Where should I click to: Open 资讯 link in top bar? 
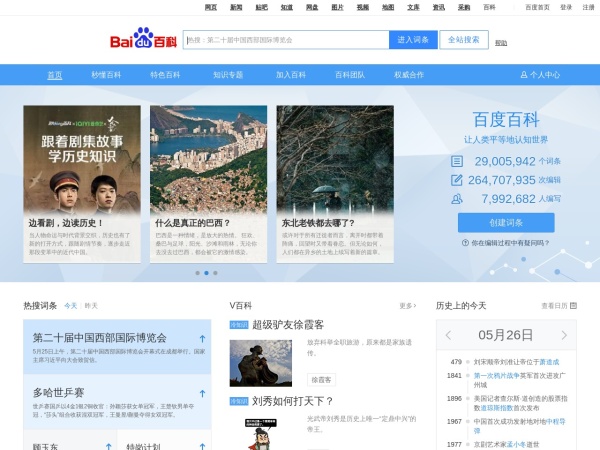[x=439, y=7]
